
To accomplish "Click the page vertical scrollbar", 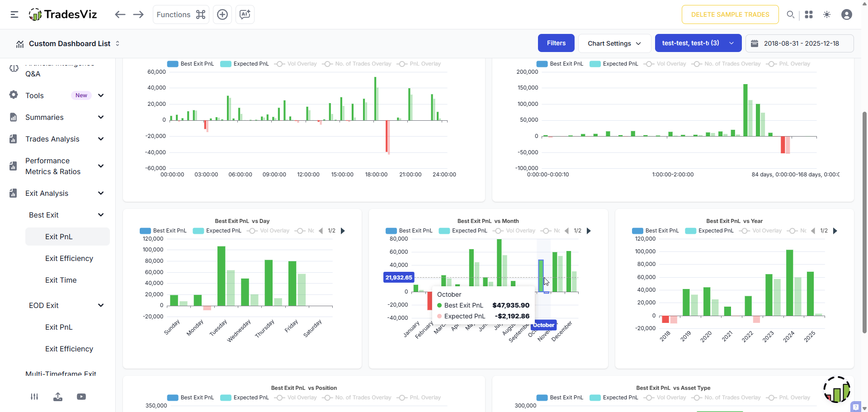I will pyautogui.click(x=864, y=222).
